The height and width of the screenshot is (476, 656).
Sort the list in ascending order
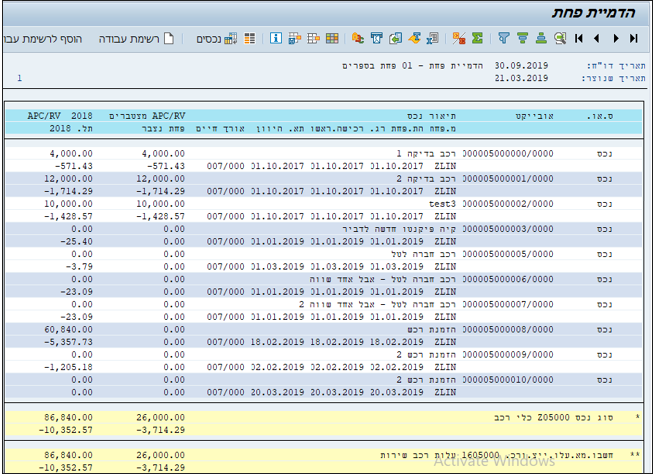(541, 38)
